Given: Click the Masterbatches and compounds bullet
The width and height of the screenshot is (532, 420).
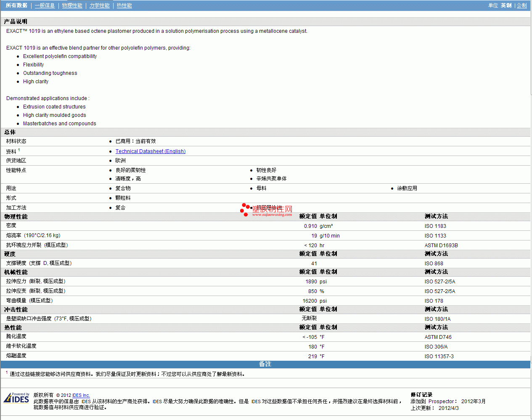Looking at the screenshot, I should coord(59,124).
